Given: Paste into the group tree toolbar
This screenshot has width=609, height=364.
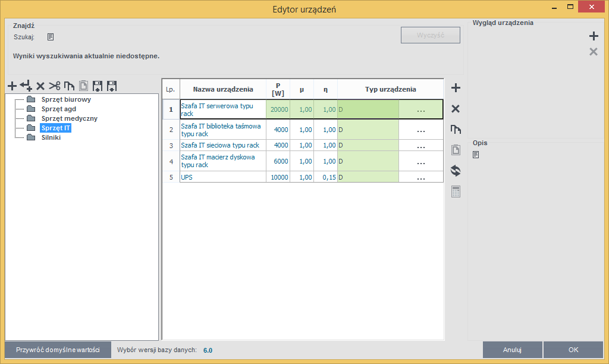Looking at the screenshot, I should click(83, 86).
